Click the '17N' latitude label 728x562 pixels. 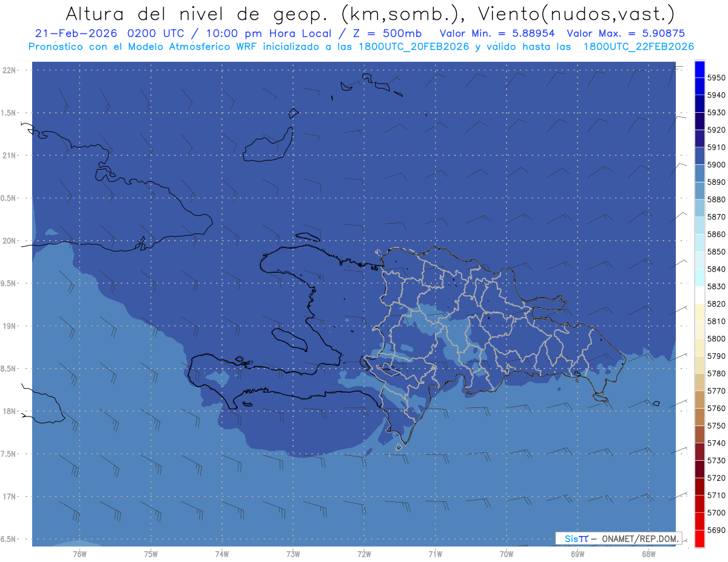(9, 497)
